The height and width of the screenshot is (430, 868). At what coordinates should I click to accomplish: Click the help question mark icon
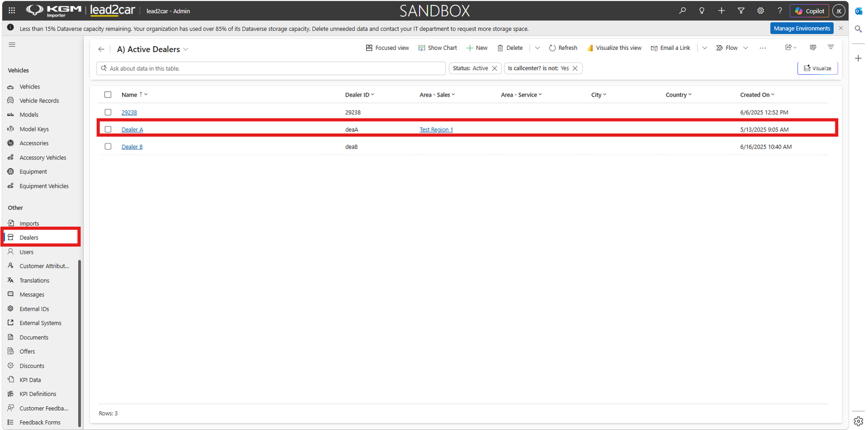click(x=780, y=10)
